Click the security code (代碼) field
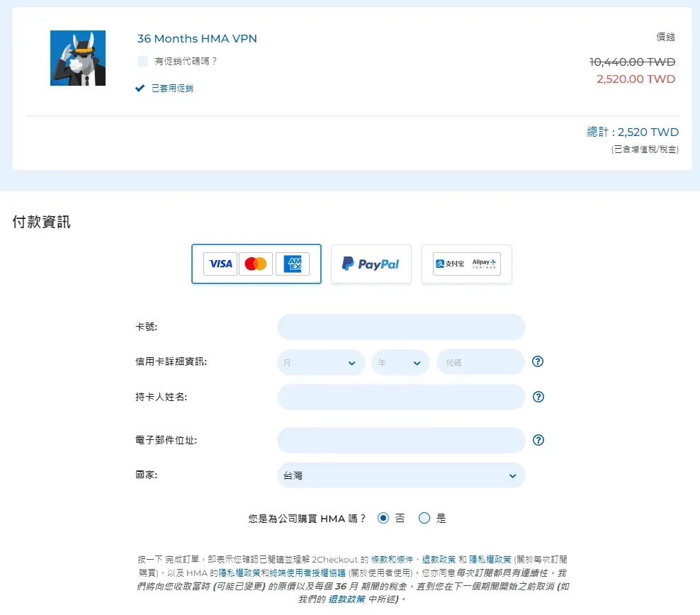This screenshot has height=615, width=700. point(480,362)
